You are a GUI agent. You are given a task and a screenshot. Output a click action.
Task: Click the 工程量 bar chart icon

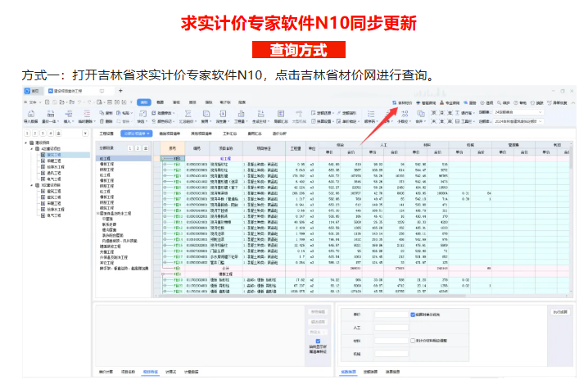coord(241,114)
